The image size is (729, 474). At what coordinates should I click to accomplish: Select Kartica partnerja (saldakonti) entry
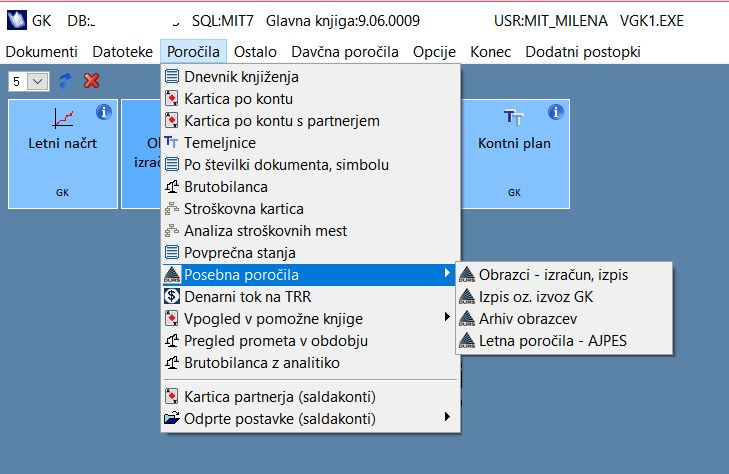coord(311,396)
